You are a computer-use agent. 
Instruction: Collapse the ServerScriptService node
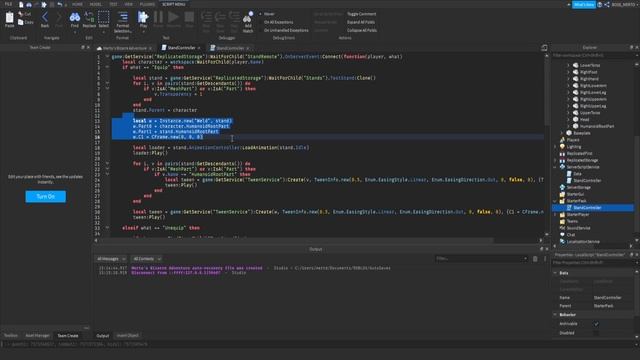pyautogui.click(x=555, y=167)
